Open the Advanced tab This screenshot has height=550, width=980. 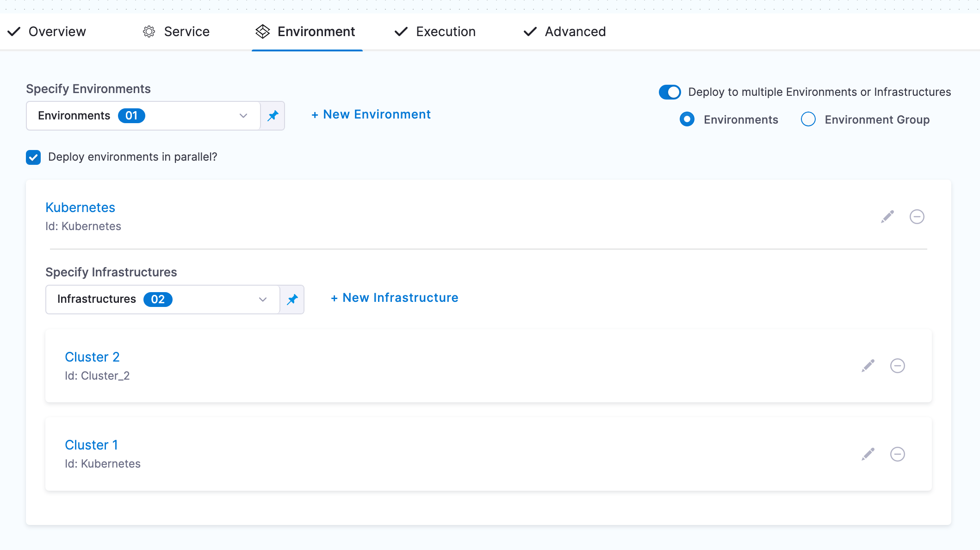point(564,31)
